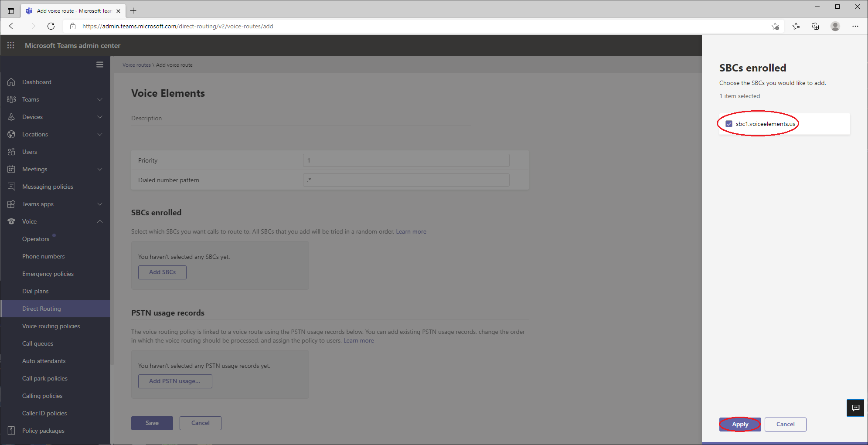Click the Dashboard home icon
This screenshot has height=445, width=868.
(x=11, y=82)
